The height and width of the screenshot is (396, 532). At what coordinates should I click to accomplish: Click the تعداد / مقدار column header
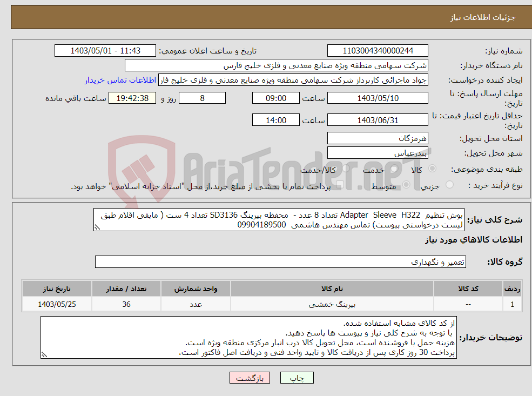click(x=126, y=289)
